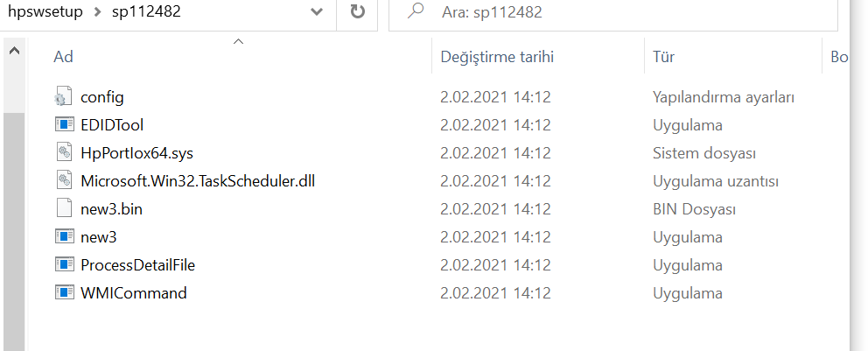Click the config file gear icon
The image size is (868, 351).
[x=63, y=96]
